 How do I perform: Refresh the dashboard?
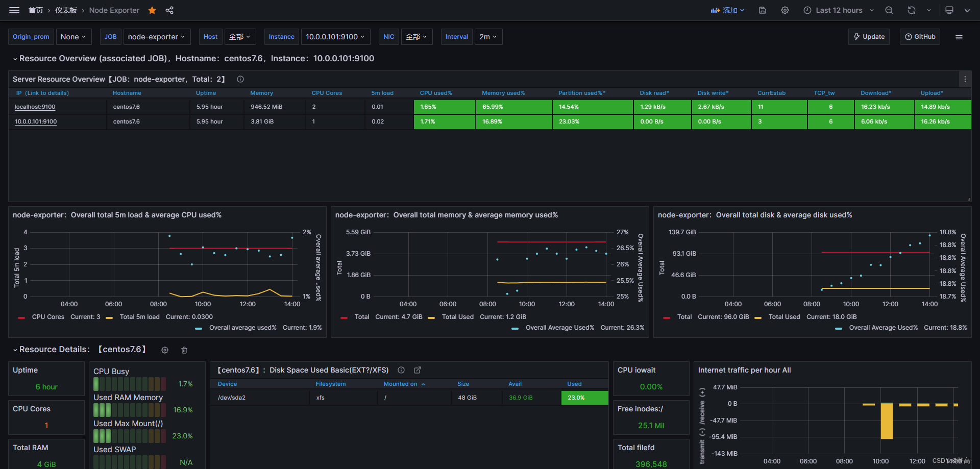tap(912, 10)
